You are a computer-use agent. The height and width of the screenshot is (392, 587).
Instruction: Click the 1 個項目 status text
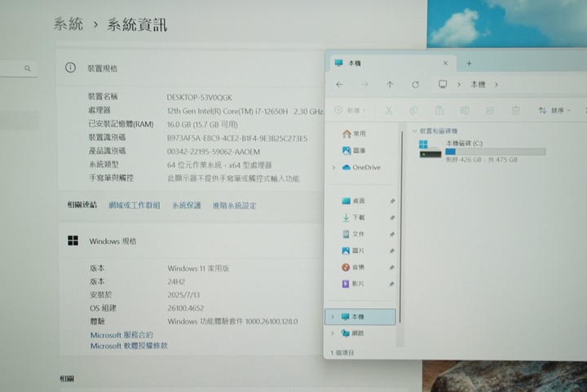342,353
